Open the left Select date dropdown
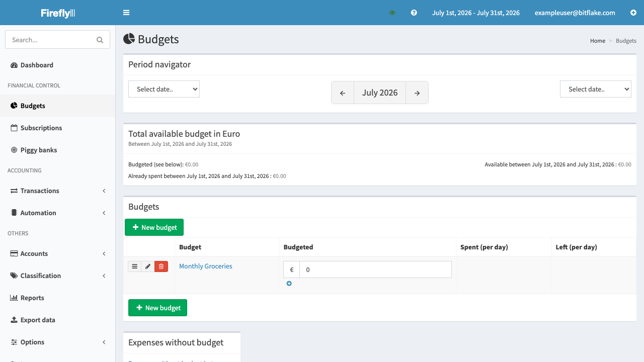Screen dimensions: 644x362 coord(164,89)
